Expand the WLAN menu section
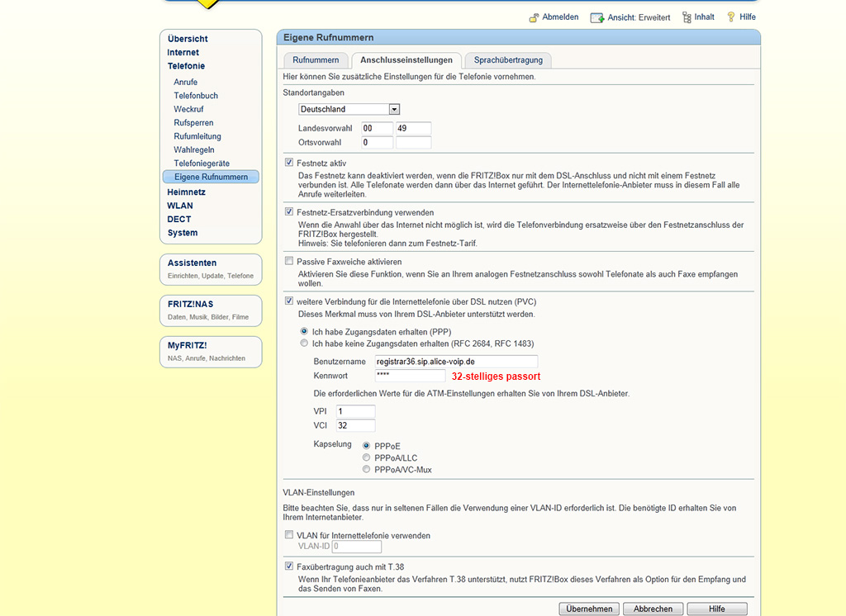The height and width of the screenshot is (616, 846). (180, 206)
